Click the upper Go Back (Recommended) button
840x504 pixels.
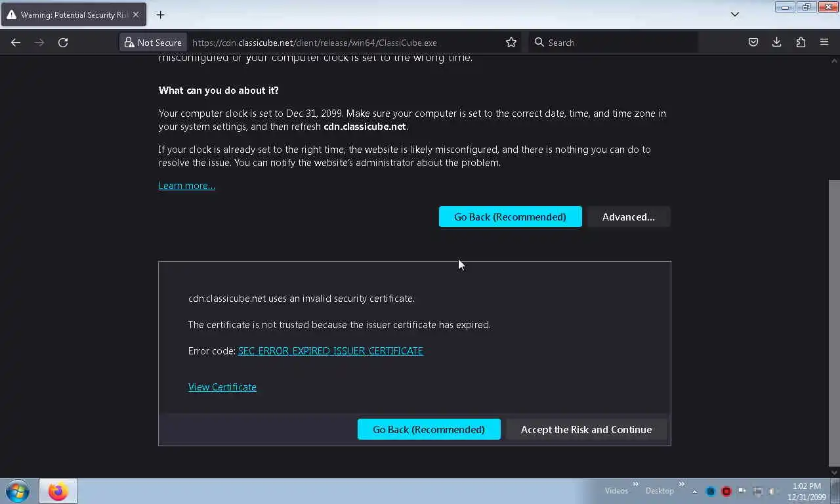tap(510, 217)
